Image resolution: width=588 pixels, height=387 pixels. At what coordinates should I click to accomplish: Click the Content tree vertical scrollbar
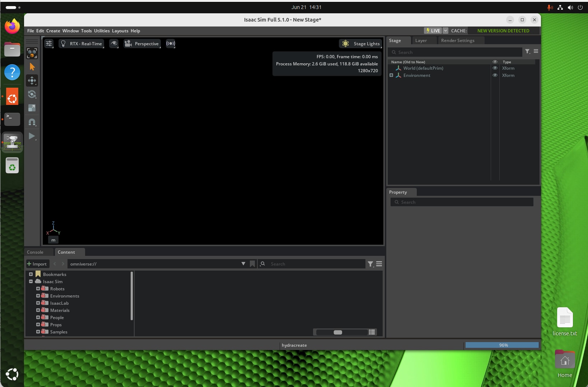[x=132, y=296]
